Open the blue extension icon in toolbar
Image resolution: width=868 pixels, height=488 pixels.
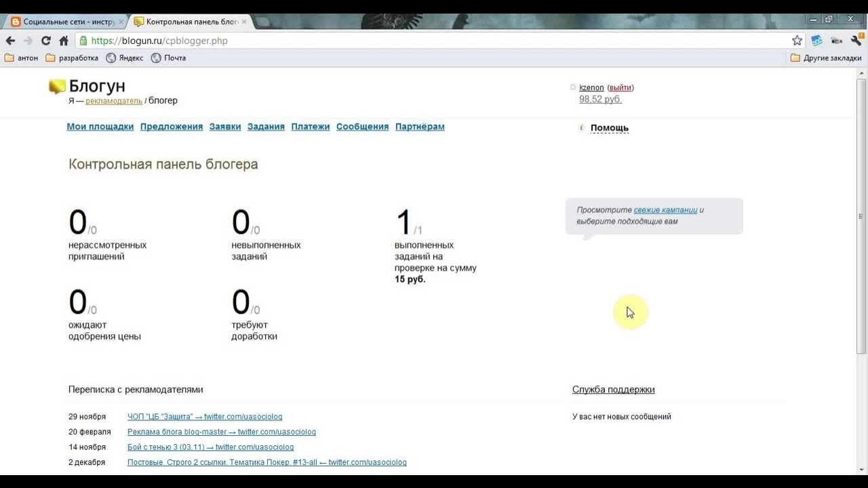[816, 41]
